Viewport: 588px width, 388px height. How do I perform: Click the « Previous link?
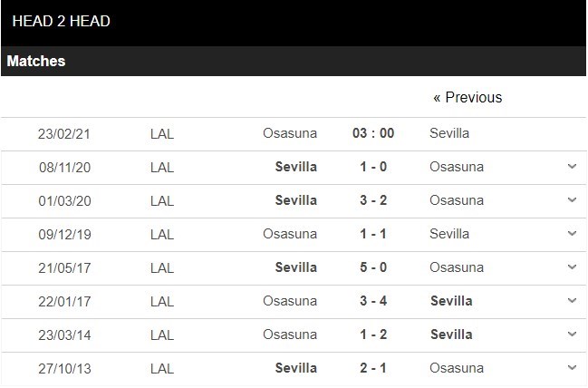click(467, 97)
